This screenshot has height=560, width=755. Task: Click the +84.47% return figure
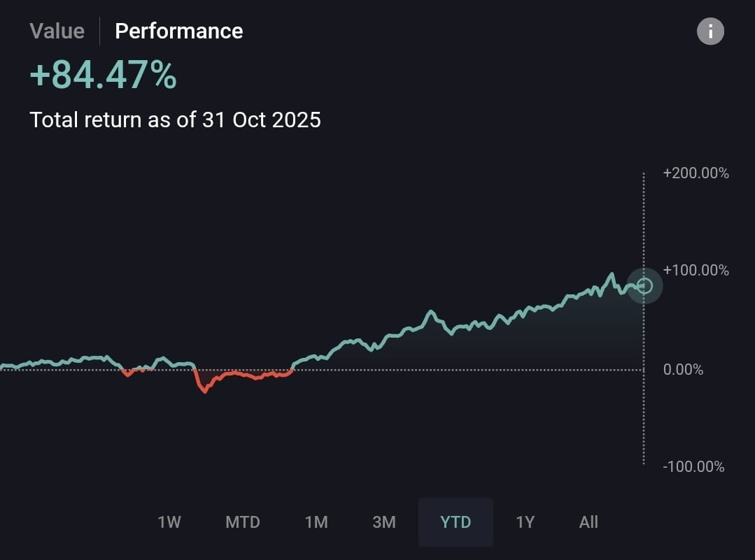coord(103,76)
